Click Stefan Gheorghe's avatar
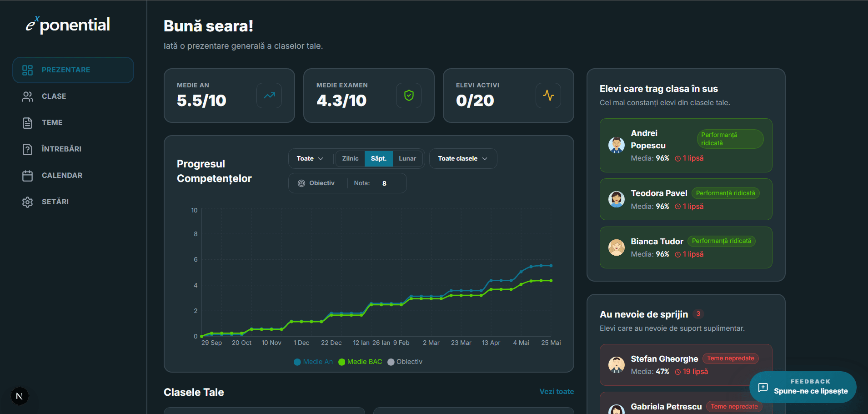Viewport: 868px width, 414px height. (617, 365)
